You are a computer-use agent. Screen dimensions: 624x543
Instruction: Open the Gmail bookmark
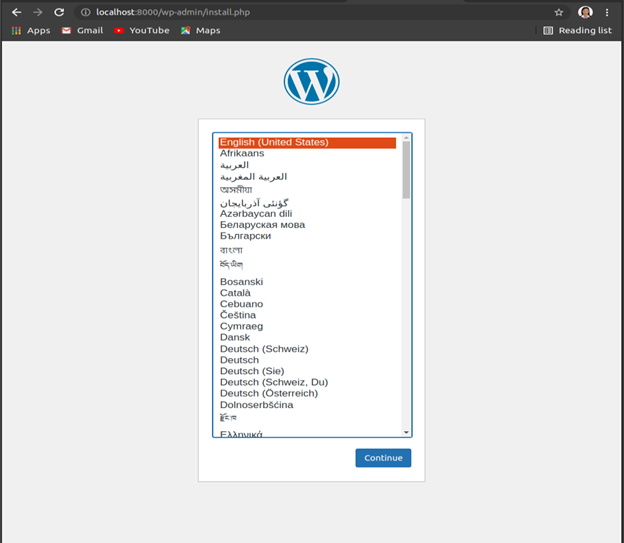82,31
